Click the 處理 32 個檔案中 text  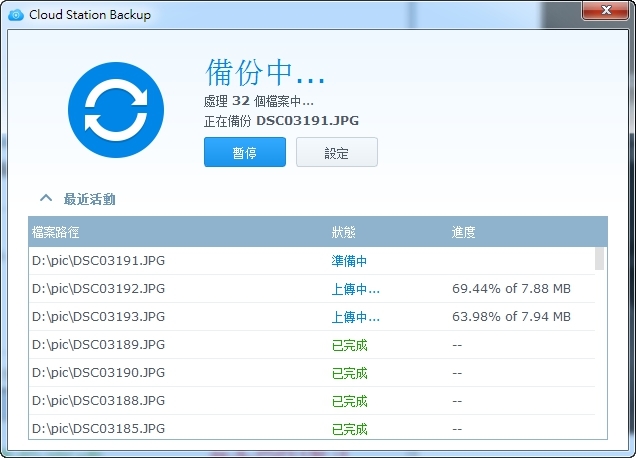pyautogui.click(x=259, y=101)
